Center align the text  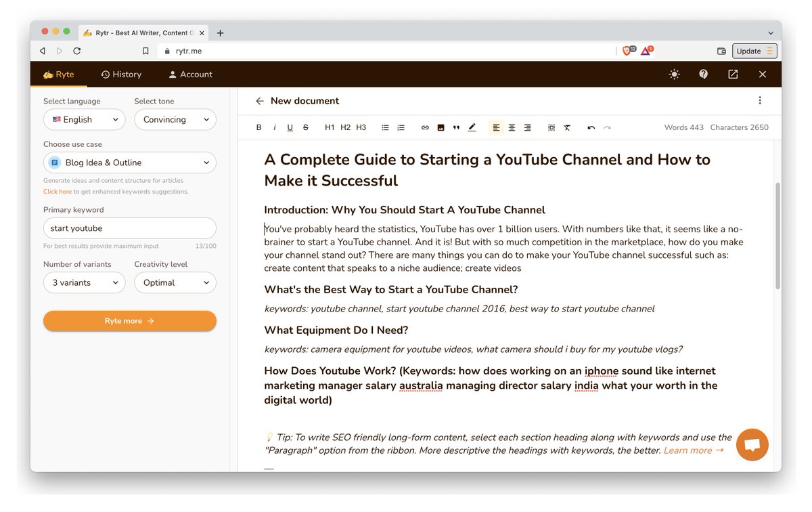[512, 127]
